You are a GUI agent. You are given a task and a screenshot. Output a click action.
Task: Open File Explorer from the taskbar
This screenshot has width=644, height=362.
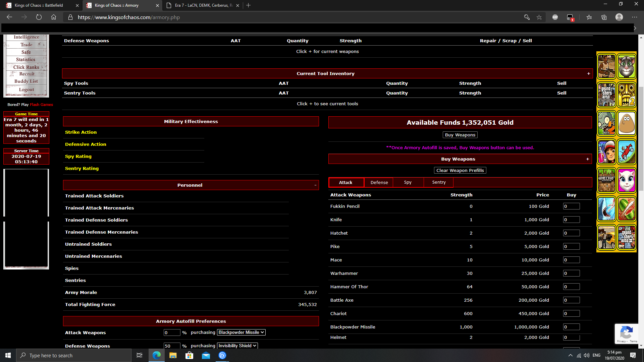click(173, 355)
